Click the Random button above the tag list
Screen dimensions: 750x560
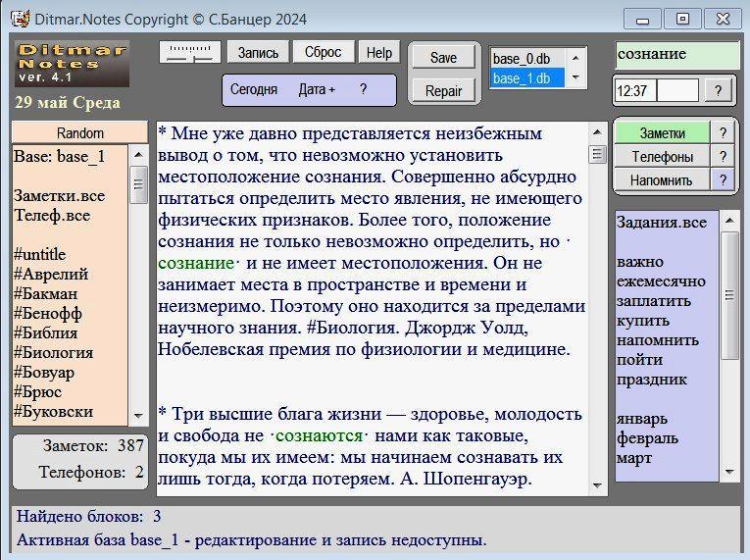(x=80, y=133)
